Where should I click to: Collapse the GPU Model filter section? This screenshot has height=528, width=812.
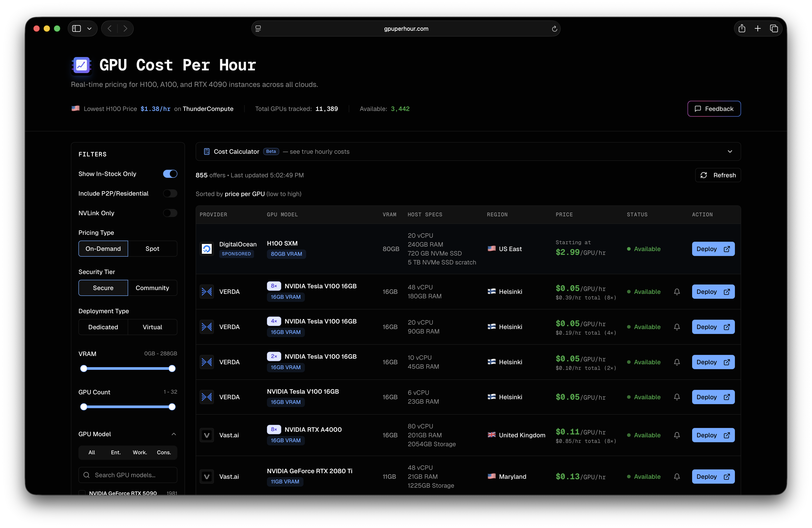click(x=174, y=434)
